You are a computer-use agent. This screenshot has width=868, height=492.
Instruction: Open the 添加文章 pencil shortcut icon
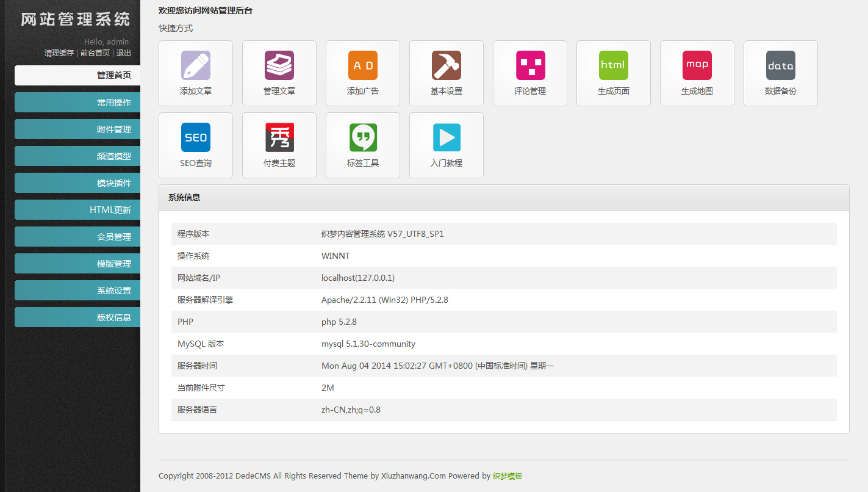196,65
